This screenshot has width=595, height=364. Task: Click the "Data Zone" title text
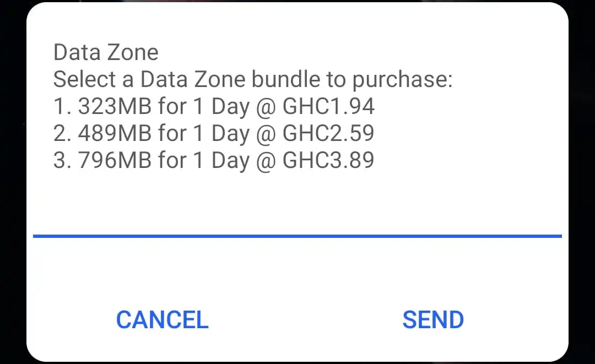pyautogui.click(x=106, y=53)
